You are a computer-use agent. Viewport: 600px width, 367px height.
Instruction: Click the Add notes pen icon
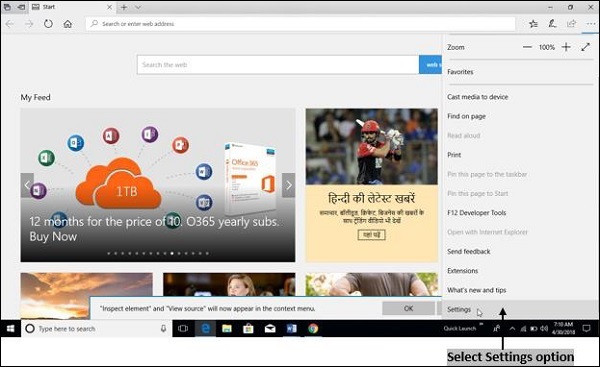552,24
